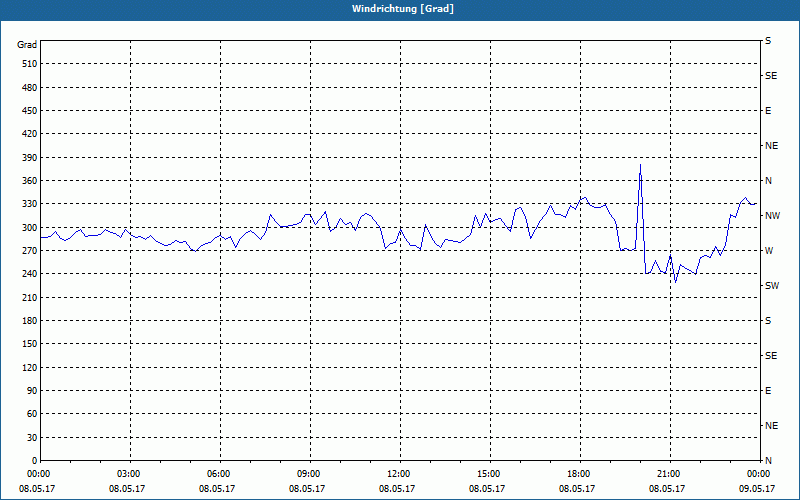This screenshot has width=800, height=500.
Task: Select the 60 y-axis label
Action: click(x=32, y=414)
